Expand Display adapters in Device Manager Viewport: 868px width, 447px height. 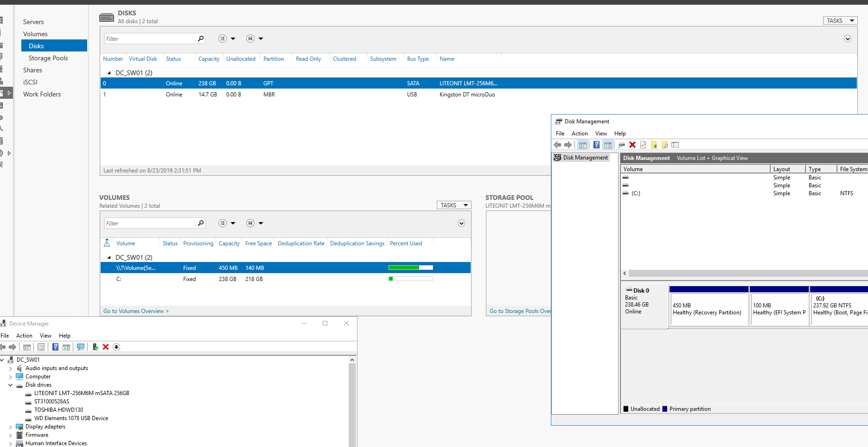tap(10, 427)
